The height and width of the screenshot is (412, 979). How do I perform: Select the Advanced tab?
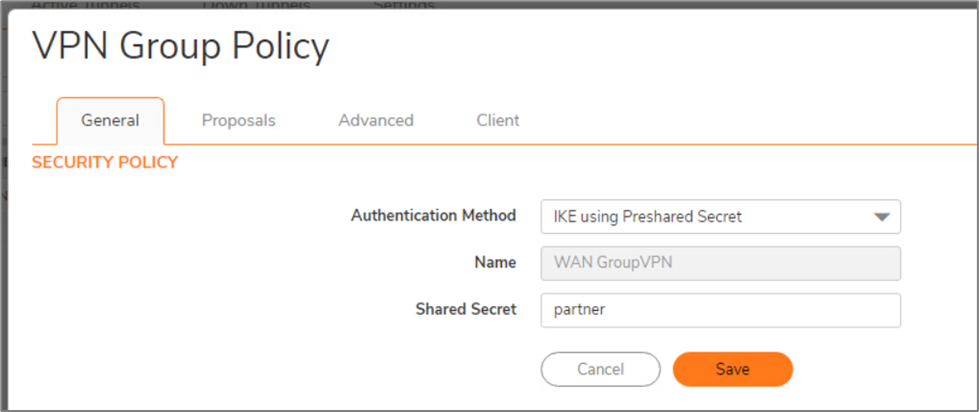(375, 121)
